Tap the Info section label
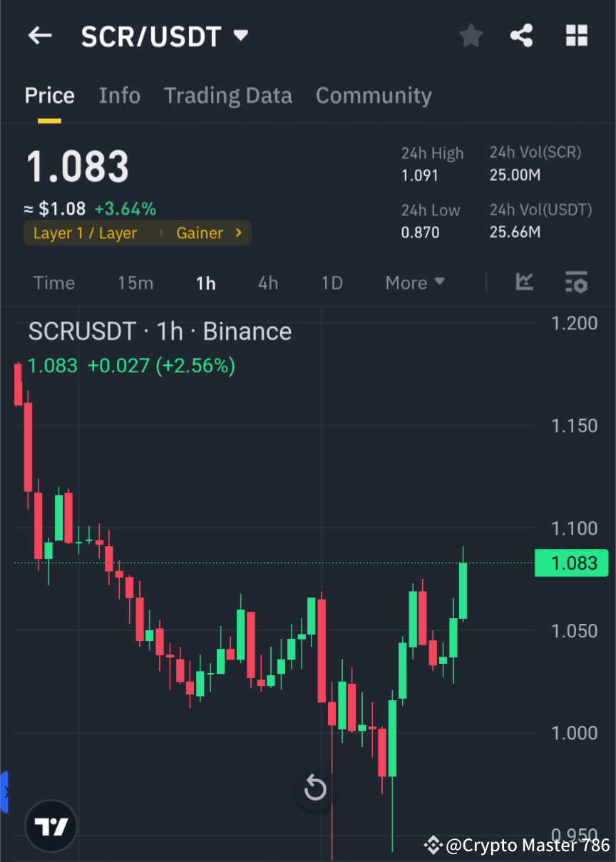This screenshot has height=862, width=616. point(119,95)
